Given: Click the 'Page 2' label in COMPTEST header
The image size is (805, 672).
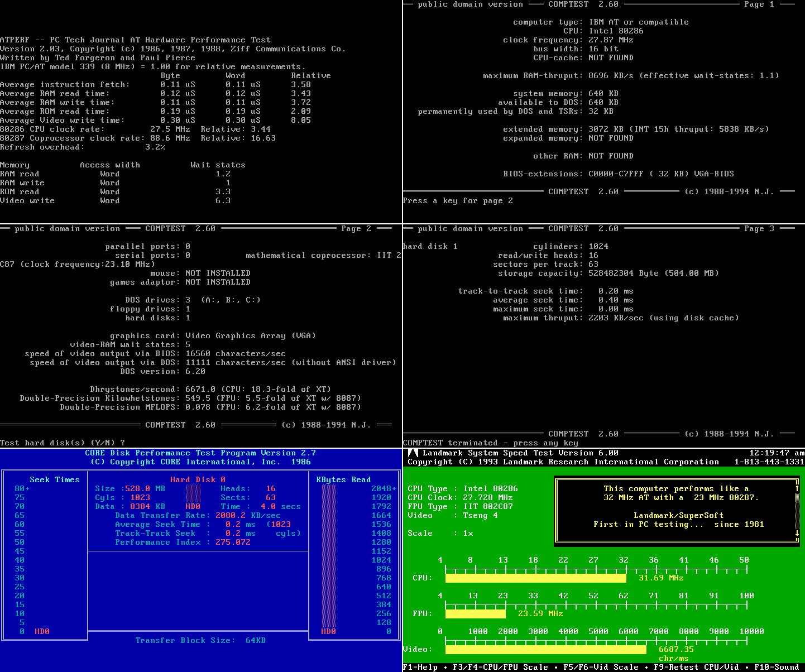Looking at the screenshot, I should 356,228.
